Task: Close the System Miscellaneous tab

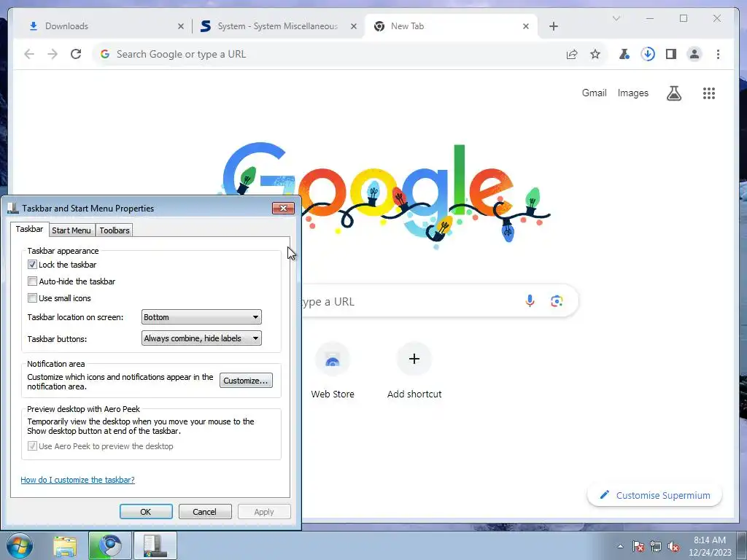Action: point(354,26)
